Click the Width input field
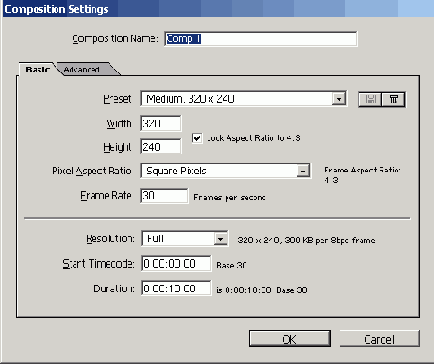Image resolution: width=434 pixels, height=364 pixels. click(x=161, y=124)
